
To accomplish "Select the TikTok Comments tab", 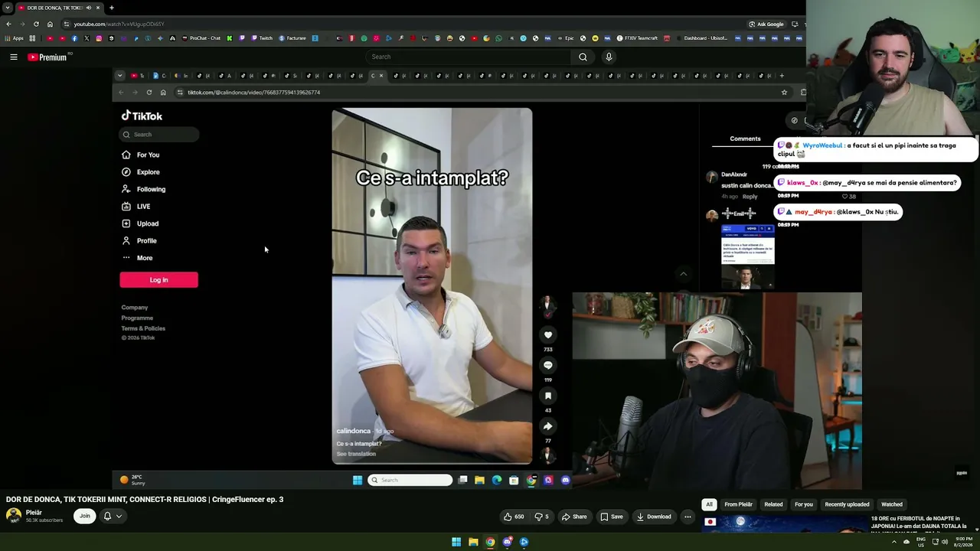I will [745, 139].
